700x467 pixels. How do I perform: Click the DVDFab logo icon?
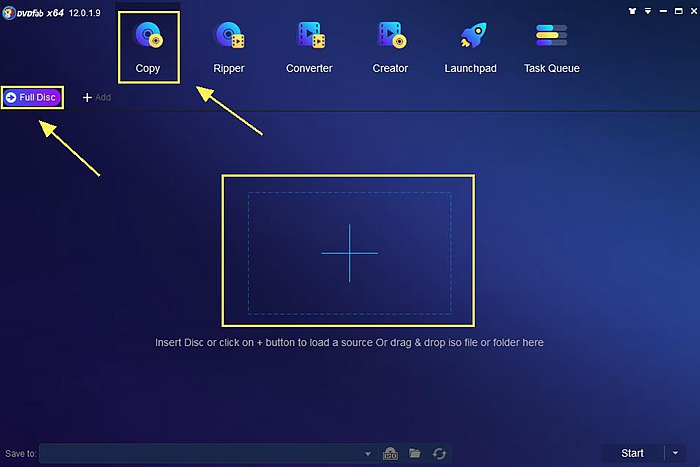point(8,13)
